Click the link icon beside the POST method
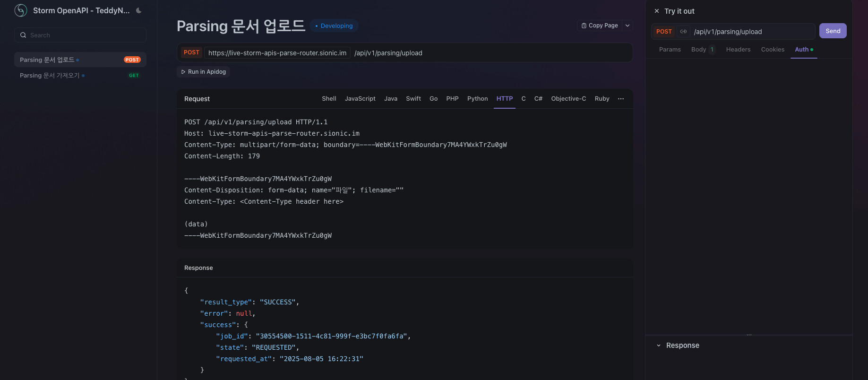 point(683,32)
